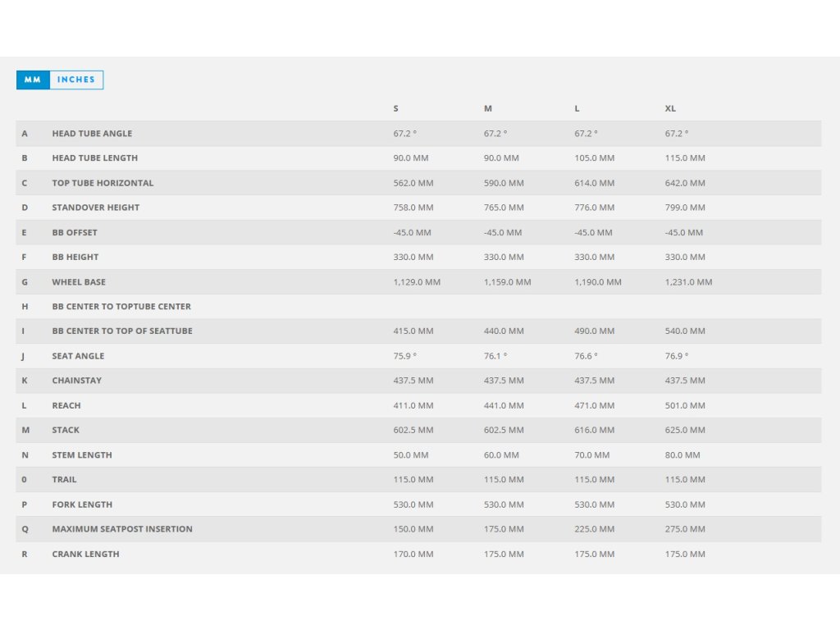Click the WHEEL BASE row label

point(79,282)
